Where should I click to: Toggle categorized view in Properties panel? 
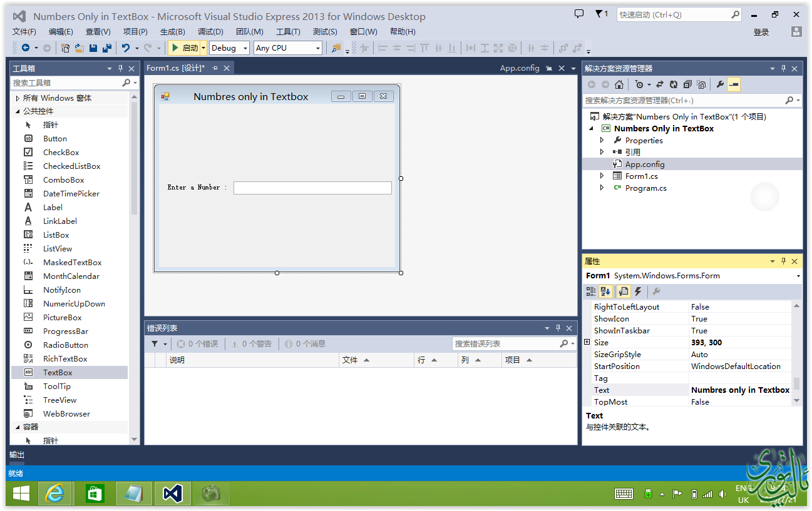tap(591, 291)
